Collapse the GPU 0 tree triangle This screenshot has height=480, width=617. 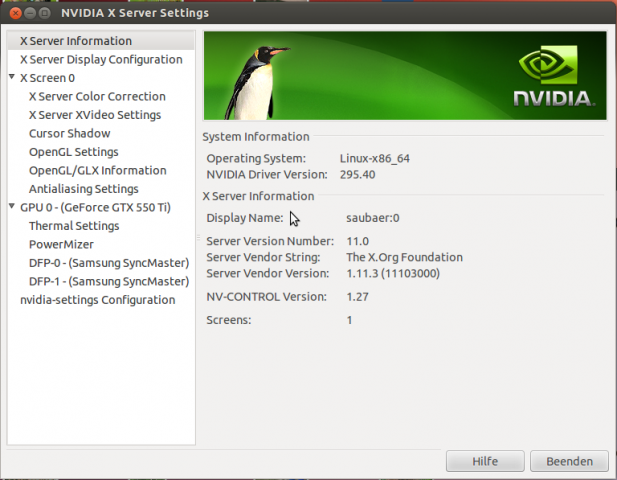[x=12, y=206]
